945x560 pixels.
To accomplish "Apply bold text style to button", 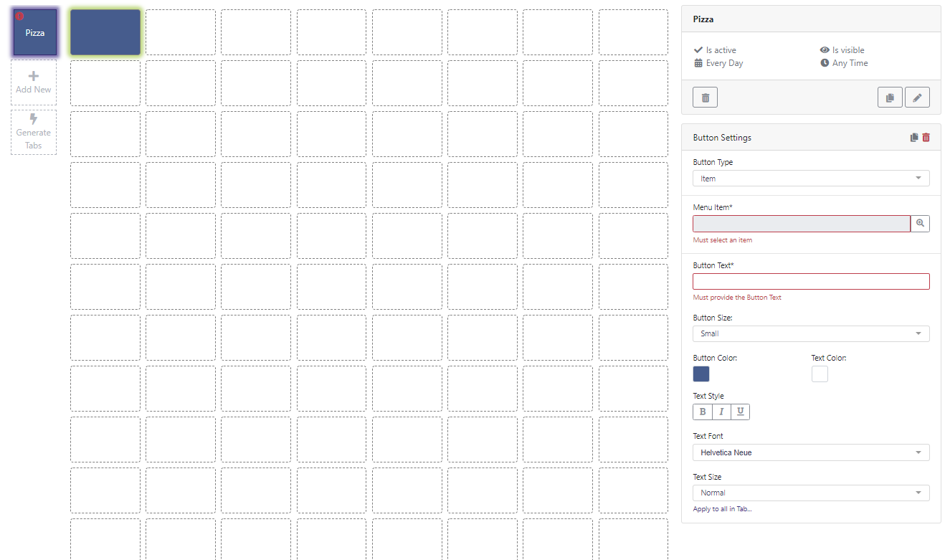I will tap(702, 412).
